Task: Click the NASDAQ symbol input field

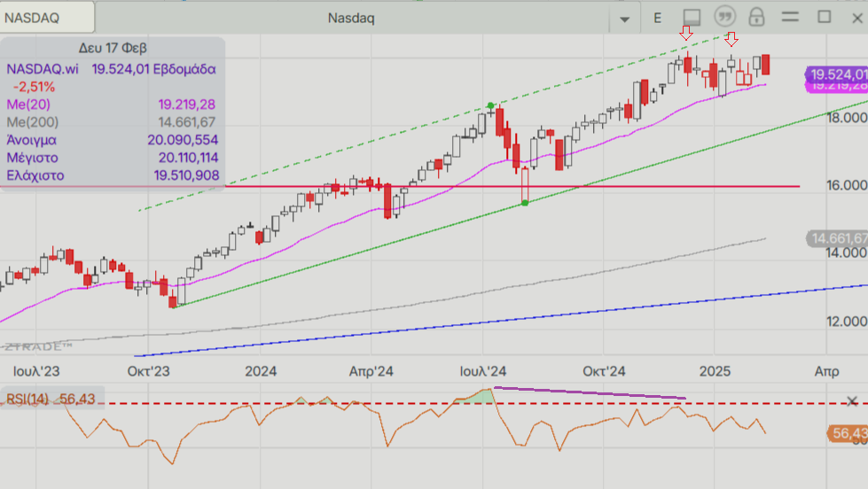Action: 47,18
